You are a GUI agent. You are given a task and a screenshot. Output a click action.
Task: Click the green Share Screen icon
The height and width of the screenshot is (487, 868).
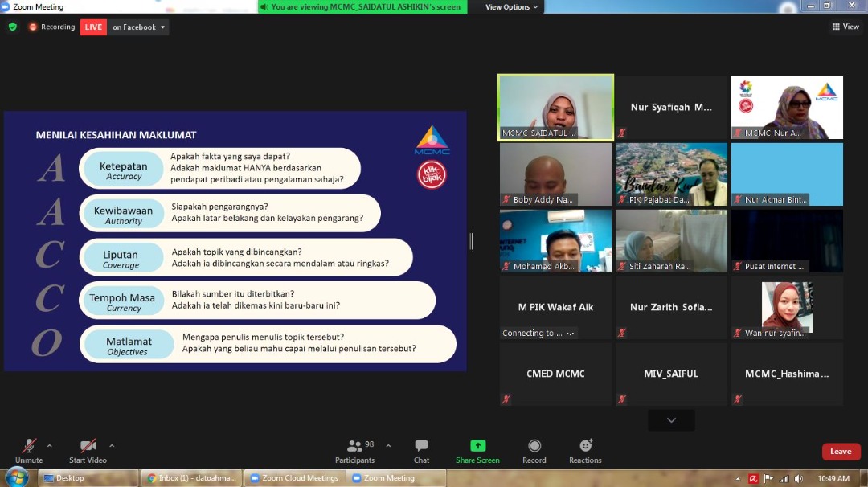[477, 446]
